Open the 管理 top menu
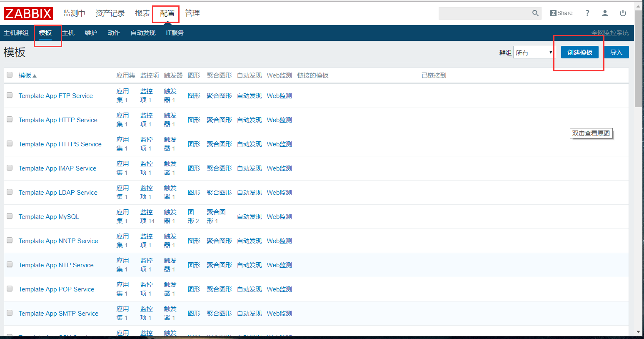 point(192,13)
